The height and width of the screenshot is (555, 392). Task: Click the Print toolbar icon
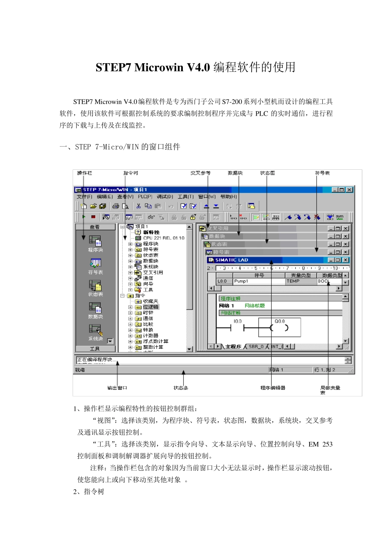(116, 206)
